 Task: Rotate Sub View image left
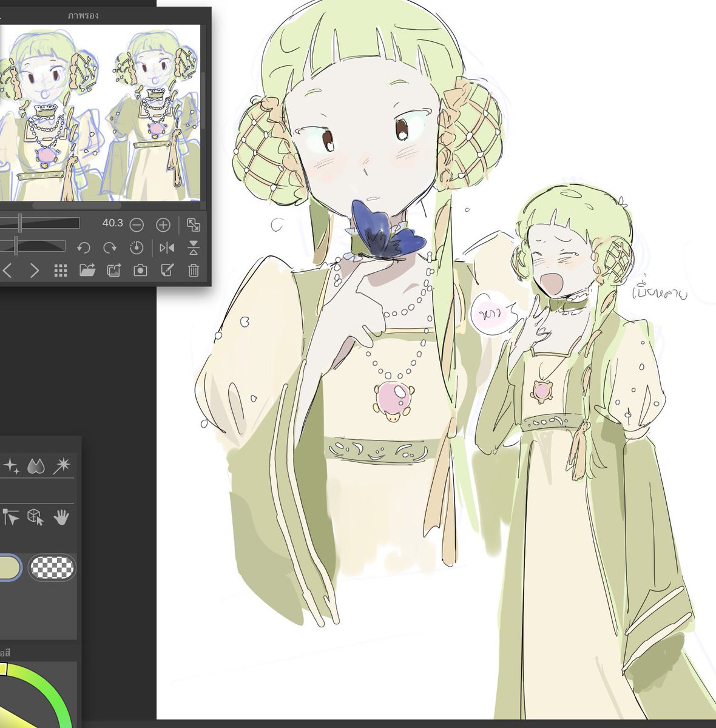[84, 248]
